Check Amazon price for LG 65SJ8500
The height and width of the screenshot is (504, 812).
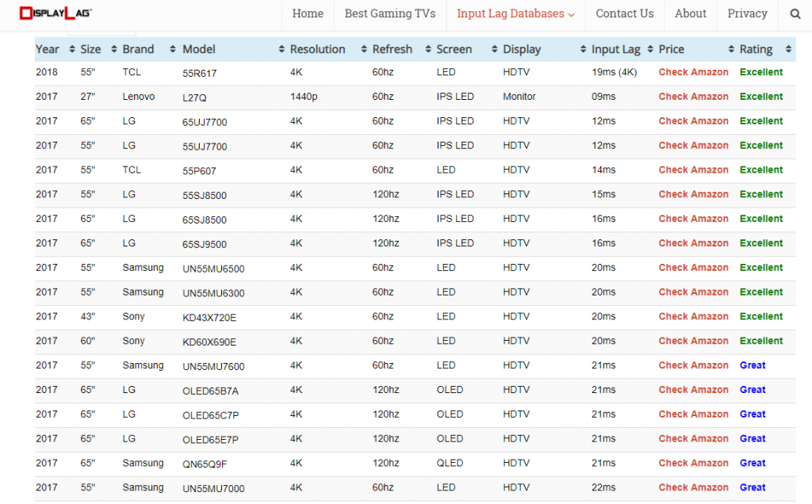tap(693, 219)
